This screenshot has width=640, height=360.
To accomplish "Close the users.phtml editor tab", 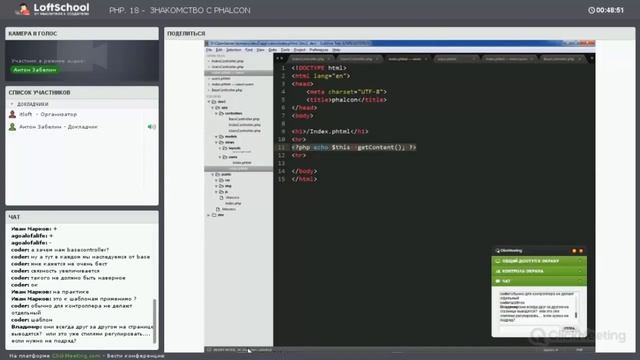I will (473, 59).
